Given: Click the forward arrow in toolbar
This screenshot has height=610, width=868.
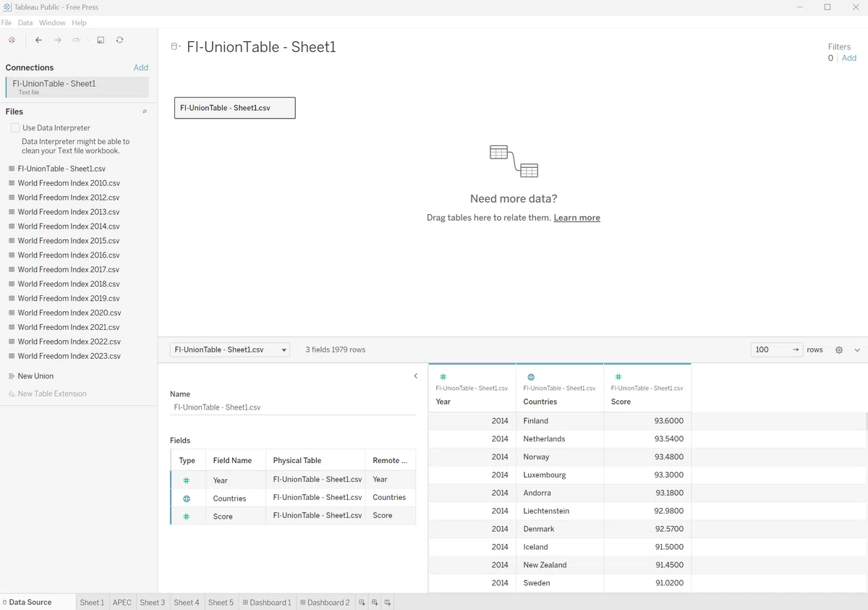Looking at the screenshot, I should click(58, 40).
